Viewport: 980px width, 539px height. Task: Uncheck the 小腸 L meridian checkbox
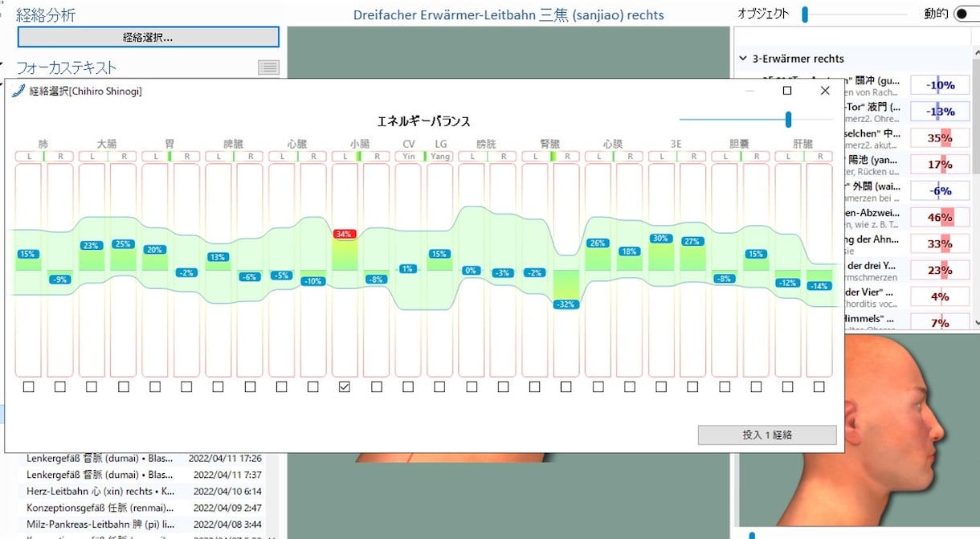[x=345, y=386]
